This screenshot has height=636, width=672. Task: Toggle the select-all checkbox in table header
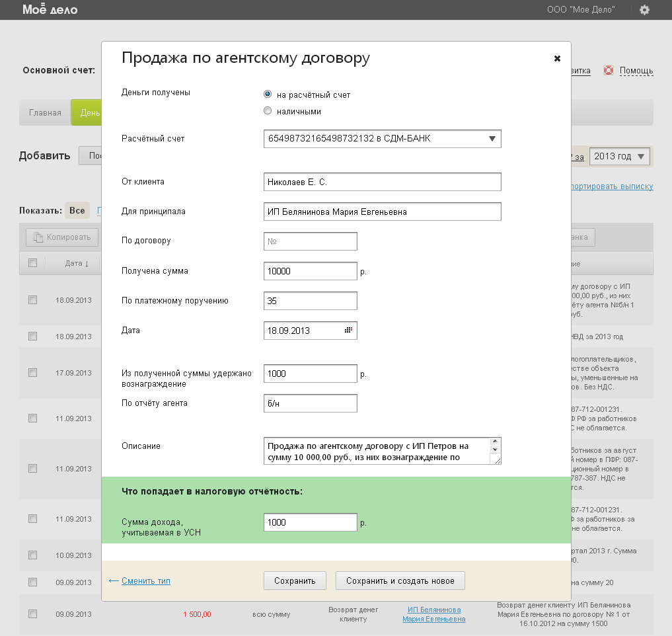32,263
